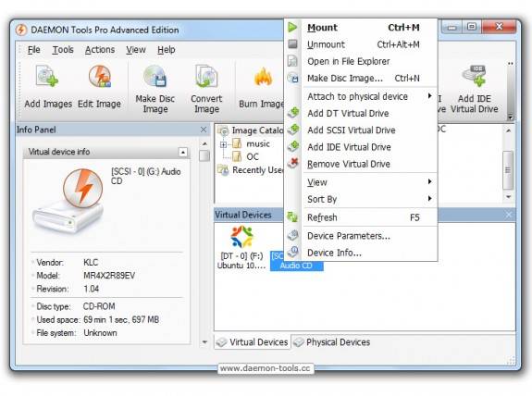Click the Convert Image toolbar icon
The height and width of the screenshot is (396, 532).
206,76
